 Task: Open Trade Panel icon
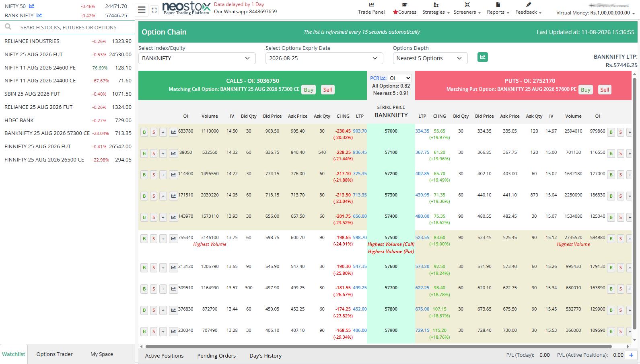point(371,5)
